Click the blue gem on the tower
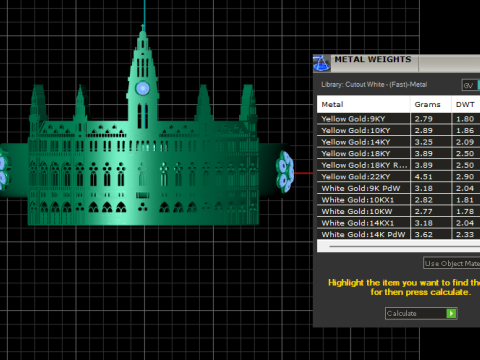This screenshot has width=480, height=360. (143, 88)
